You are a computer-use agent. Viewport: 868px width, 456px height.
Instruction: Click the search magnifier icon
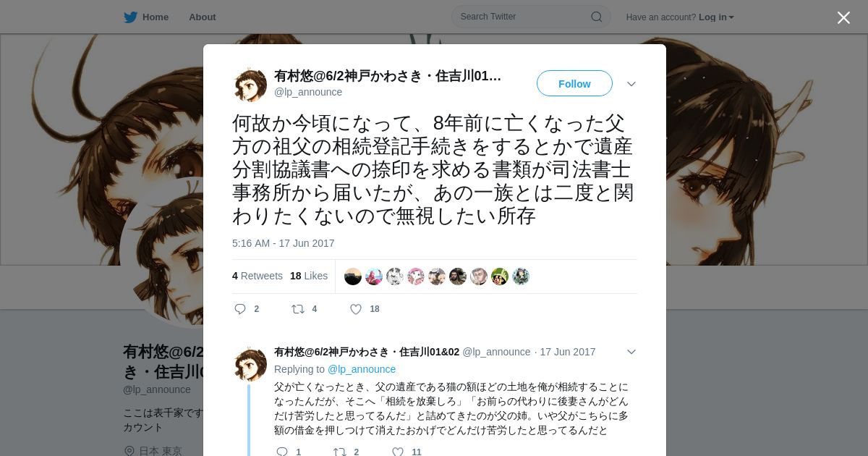coord(597,17)
